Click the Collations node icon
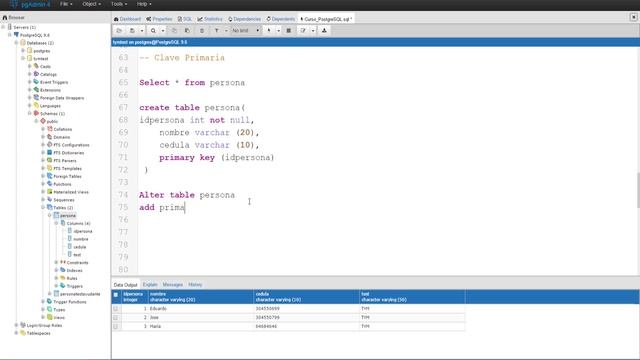The width and height of the screenshot is (640, 360). (49, 129)
